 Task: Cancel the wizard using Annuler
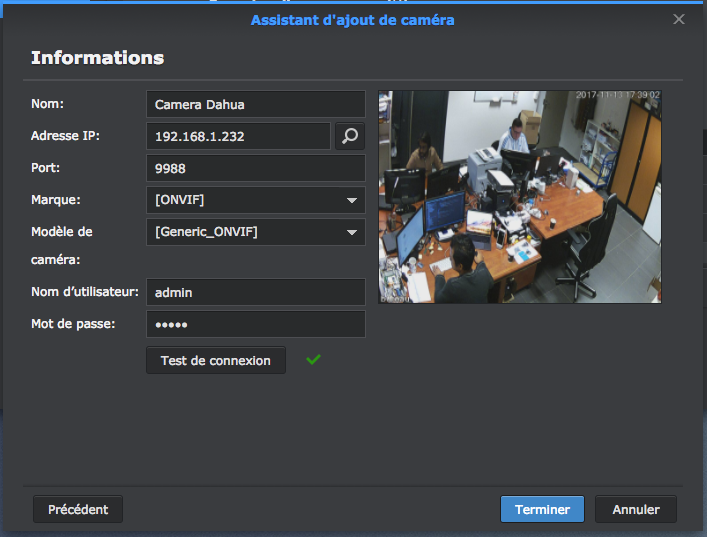635,509
